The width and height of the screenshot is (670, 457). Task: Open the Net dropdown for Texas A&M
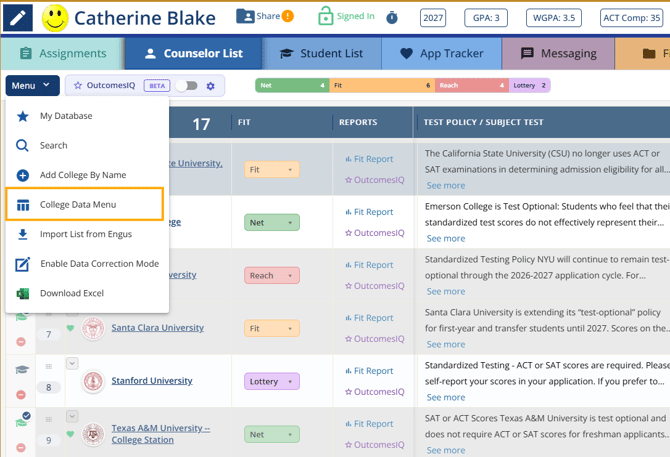[x=272, y=434]
